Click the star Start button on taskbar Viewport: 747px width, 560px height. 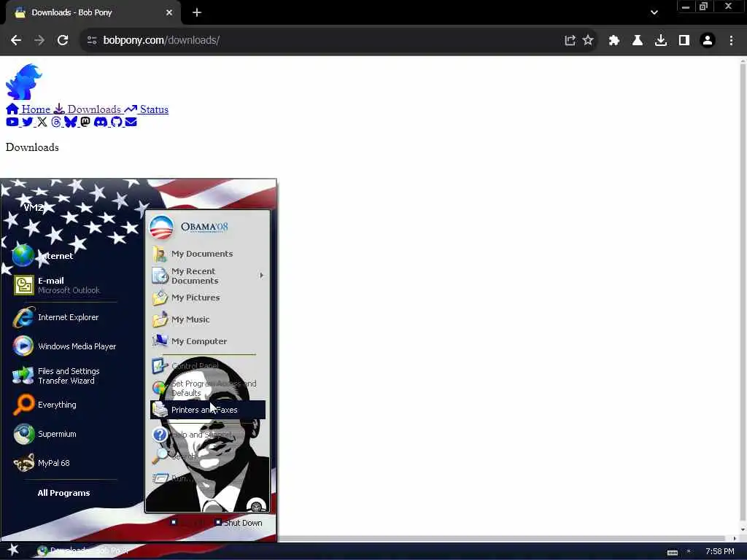coord(13,550)
